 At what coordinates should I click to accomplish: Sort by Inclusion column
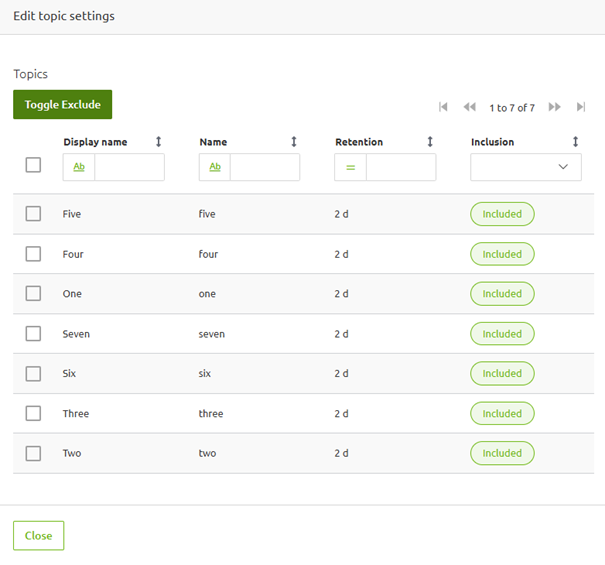tap(576, 142)
